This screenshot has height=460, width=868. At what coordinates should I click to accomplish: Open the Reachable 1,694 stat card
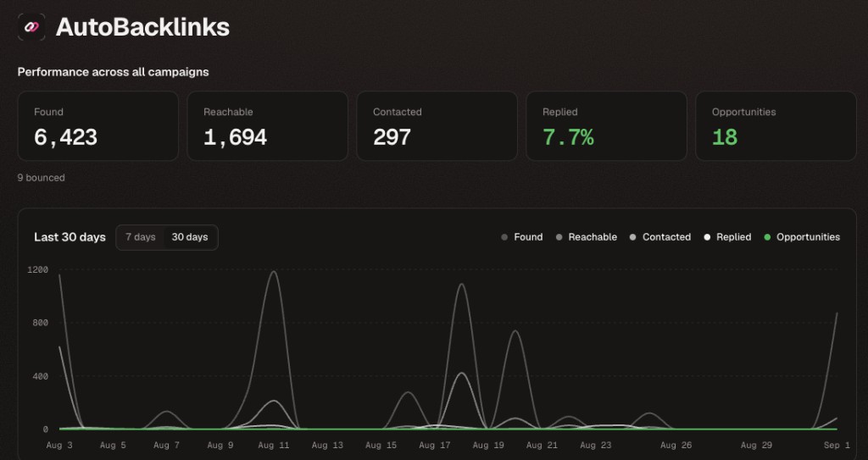[x=267, y=126]
